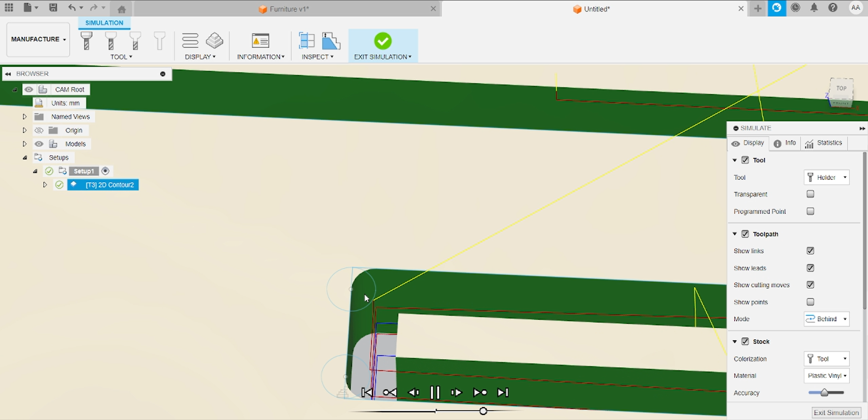
Task: Select the SIMULATION ribbon tab
Action: pos(104,23)
